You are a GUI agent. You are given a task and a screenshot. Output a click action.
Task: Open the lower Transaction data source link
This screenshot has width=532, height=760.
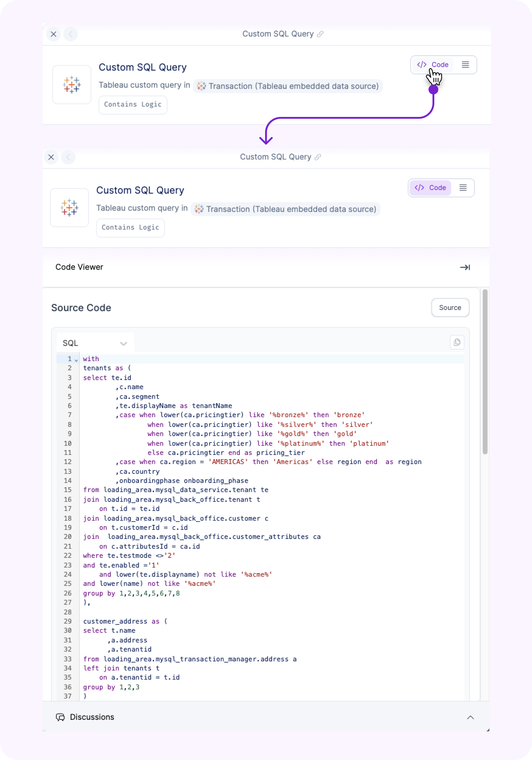[x=285, y=209]
